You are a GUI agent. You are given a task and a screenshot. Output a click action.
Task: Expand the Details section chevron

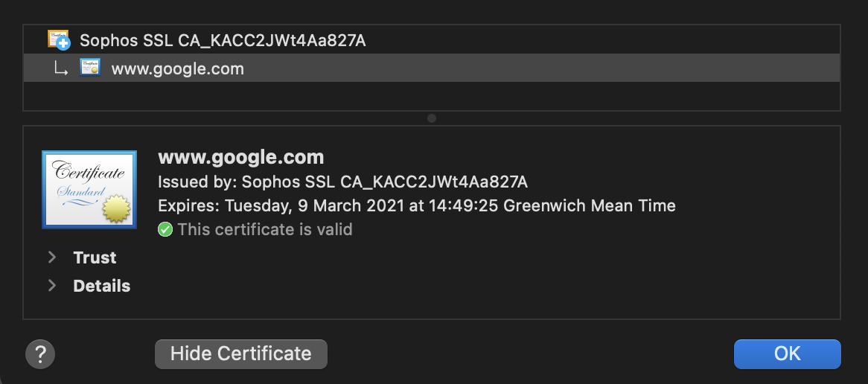tap(52, 286)
